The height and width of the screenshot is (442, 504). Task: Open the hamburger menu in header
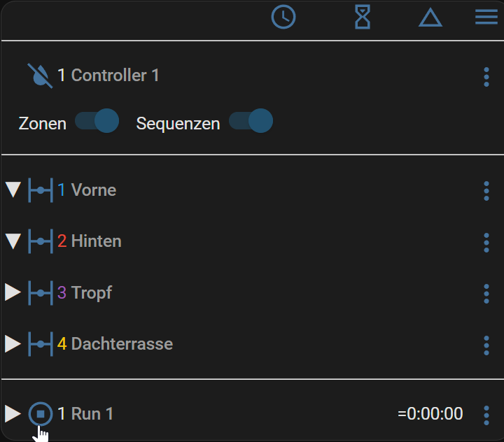(x=486, y=17)
